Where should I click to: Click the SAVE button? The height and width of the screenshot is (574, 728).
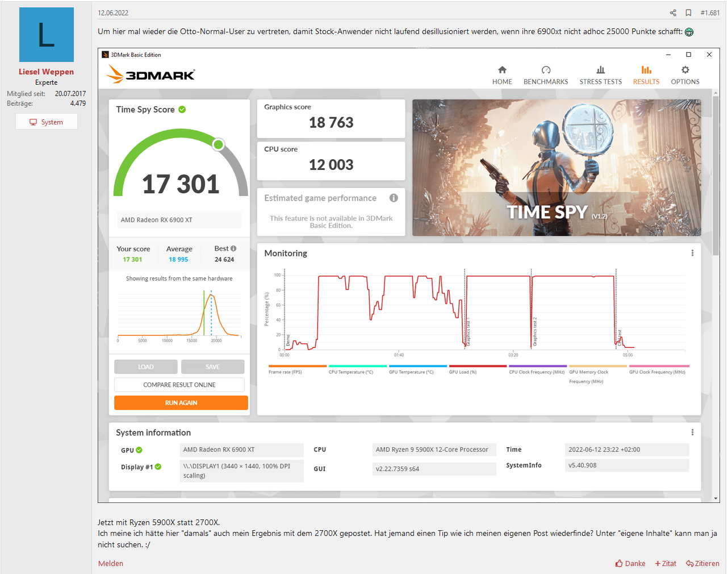click(x=212, y=367)
